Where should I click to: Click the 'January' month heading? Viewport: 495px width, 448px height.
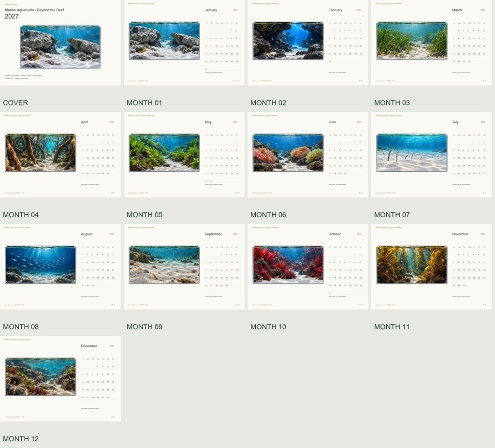tap(211, 10)
